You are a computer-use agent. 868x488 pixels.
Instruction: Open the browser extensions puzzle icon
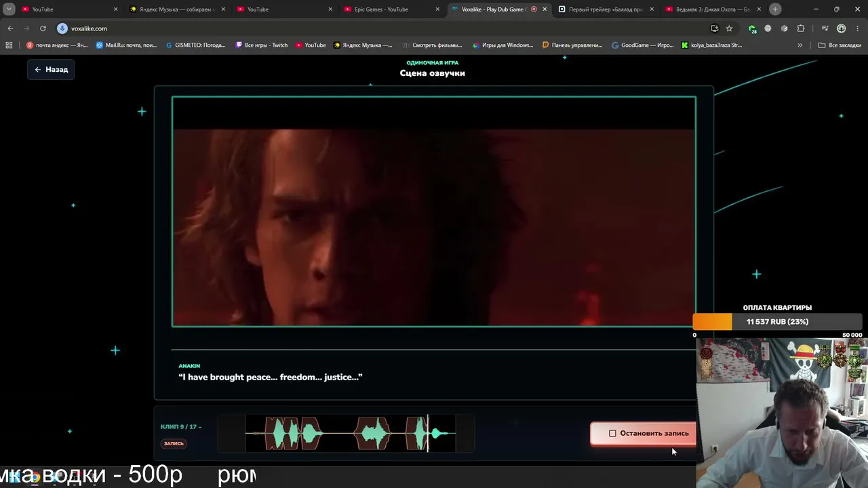(801, 28)
